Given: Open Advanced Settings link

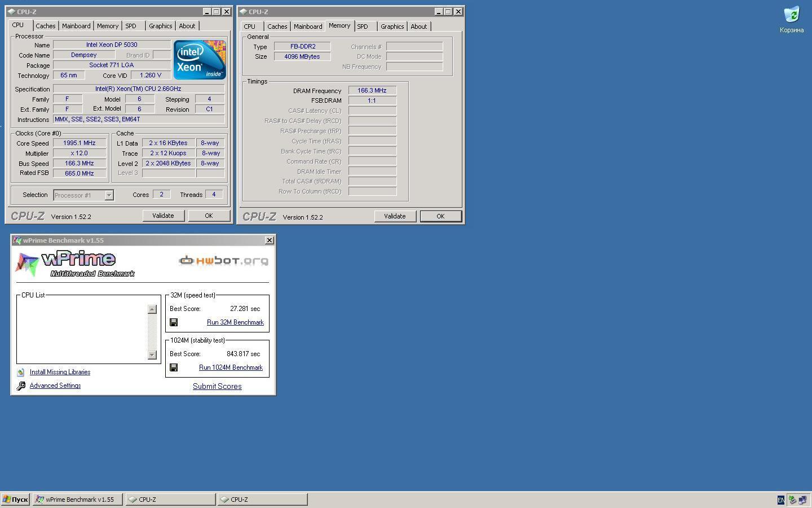Looking at the screenshot, I should pos(55,386).
